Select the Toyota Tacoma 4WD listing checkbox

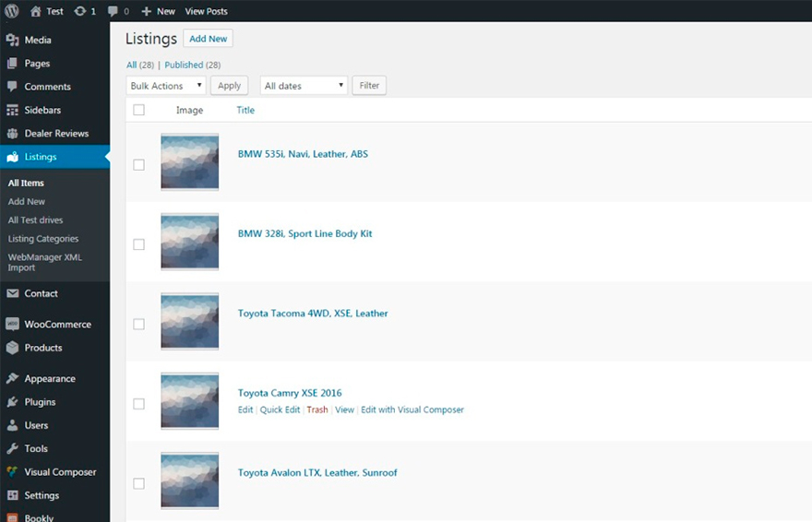(x=139, y=325)
